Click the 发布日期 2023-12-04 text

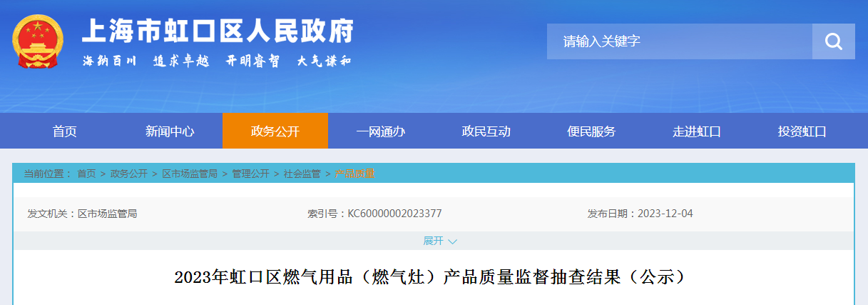[x=640, y=214]
